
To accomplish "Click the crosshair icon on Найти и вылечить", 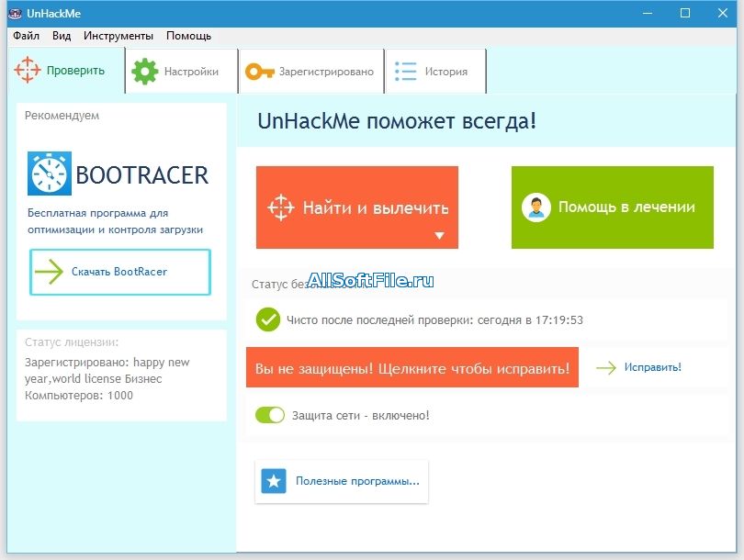I will point(281,207).
